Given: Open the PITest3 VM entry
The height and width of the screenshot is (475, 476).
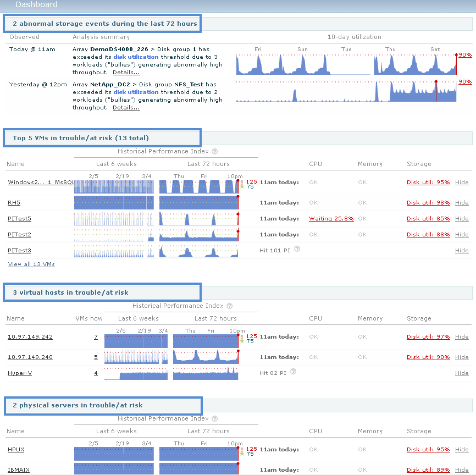Looking at the screenshot, I should pos(19,251).
